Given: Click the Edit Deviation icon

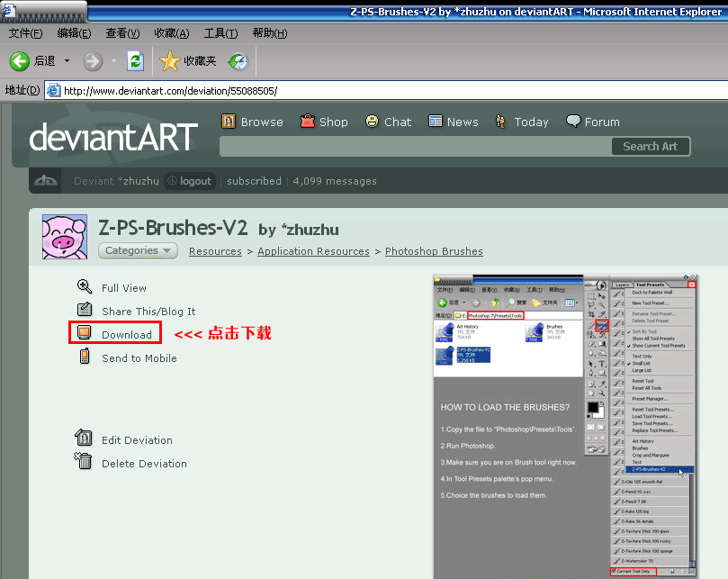Looking at the screenshot, I should (84, 438).
